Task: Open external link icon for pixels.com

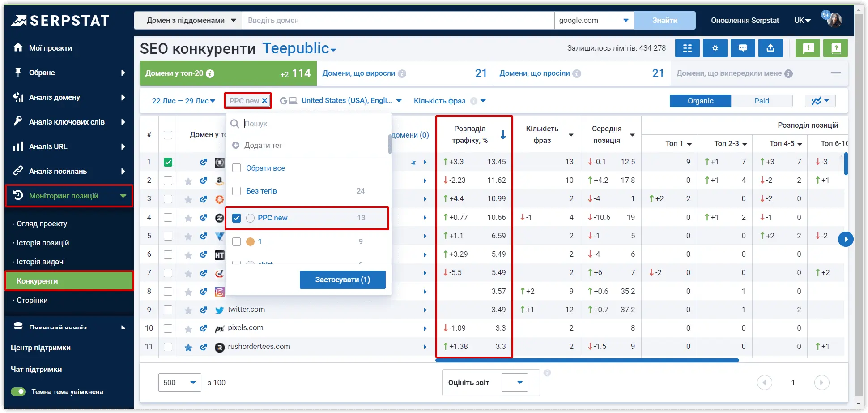Action: (x=204, y=328)
